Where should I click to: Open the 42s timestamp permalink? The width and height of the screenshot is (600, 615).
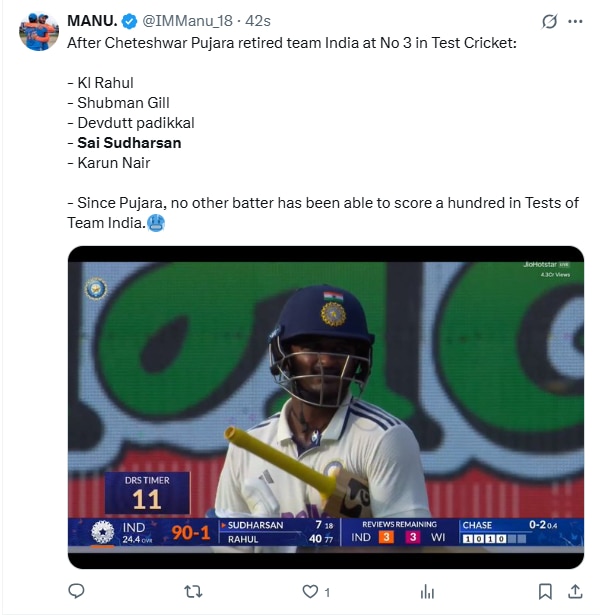259,21
